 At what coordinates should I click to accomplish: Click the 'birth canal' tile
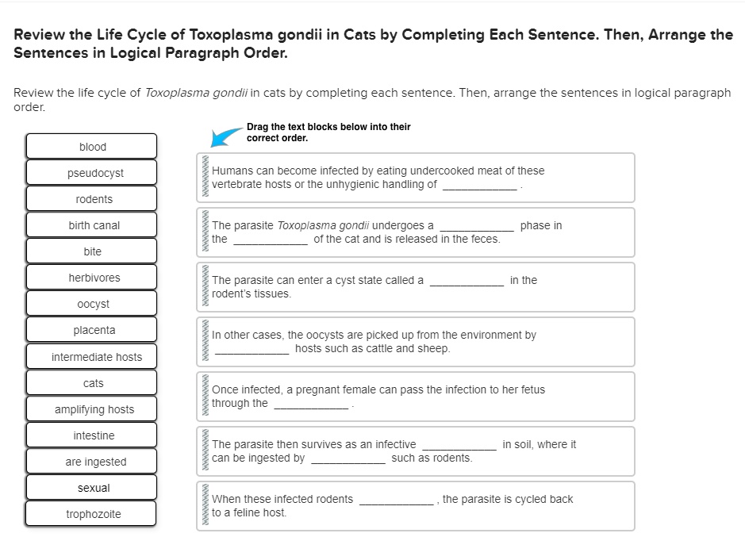[91, 224]
